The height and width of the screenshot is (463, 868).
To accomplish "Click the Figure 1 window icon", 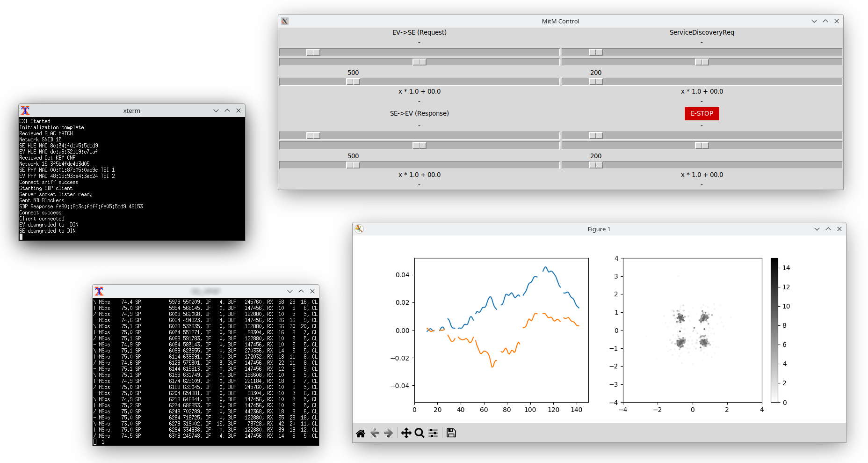I will coord(359,229).
